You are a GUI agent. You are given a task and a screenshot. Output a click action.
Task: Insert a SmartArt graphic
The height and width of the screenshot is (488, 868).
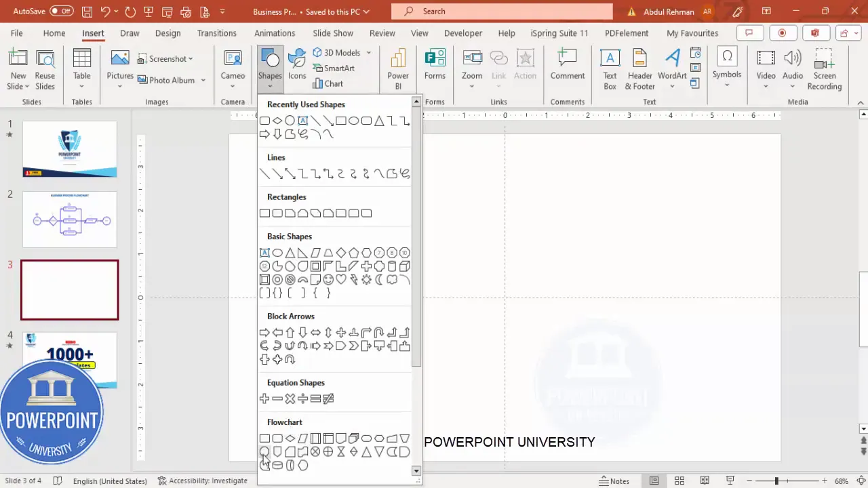pos(334,68)
